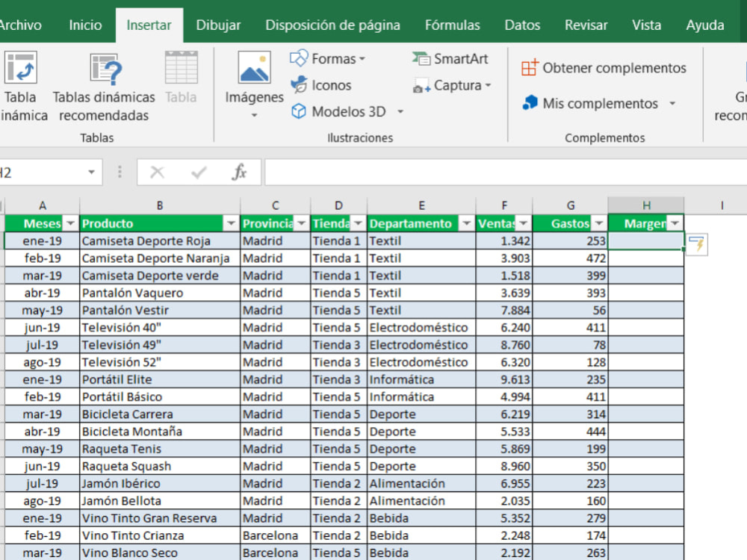Open Mis complementos
The image size is (747, 560).
coord(590,103)
